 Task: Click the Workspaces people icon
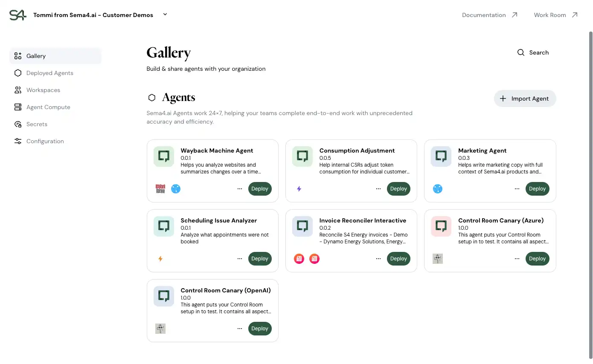click(17, 90)
